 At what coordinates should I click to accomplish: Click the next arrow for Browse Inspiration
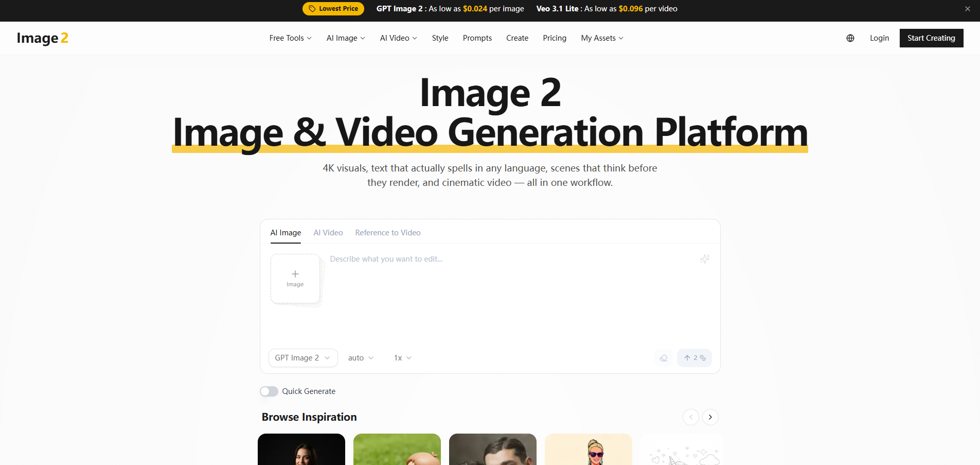[710, 417]
